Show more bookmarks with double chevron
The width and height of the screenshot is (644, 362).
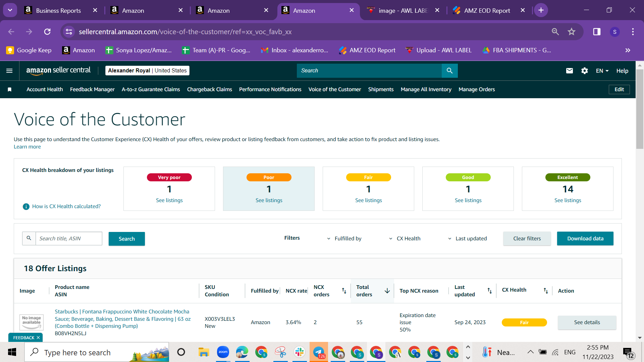(x=628, y=50)
